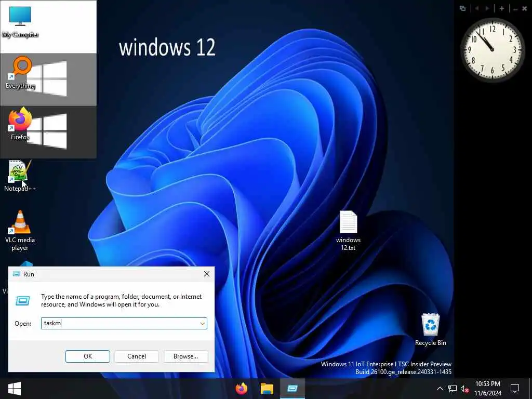This screenshot has height=399, width=532.
Task: Click the sidebar window manager icon
Action: (462, 8)
